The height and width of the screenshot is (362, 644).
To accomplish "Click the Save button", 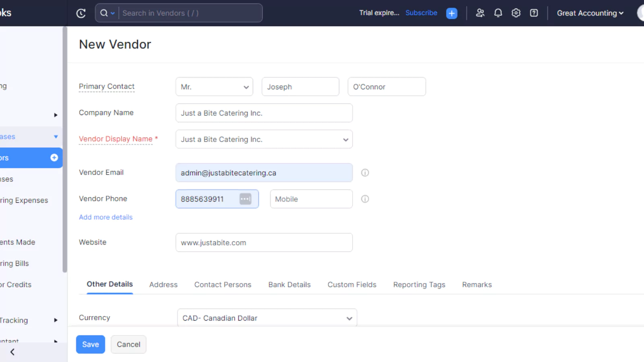I will coord(91,344).
